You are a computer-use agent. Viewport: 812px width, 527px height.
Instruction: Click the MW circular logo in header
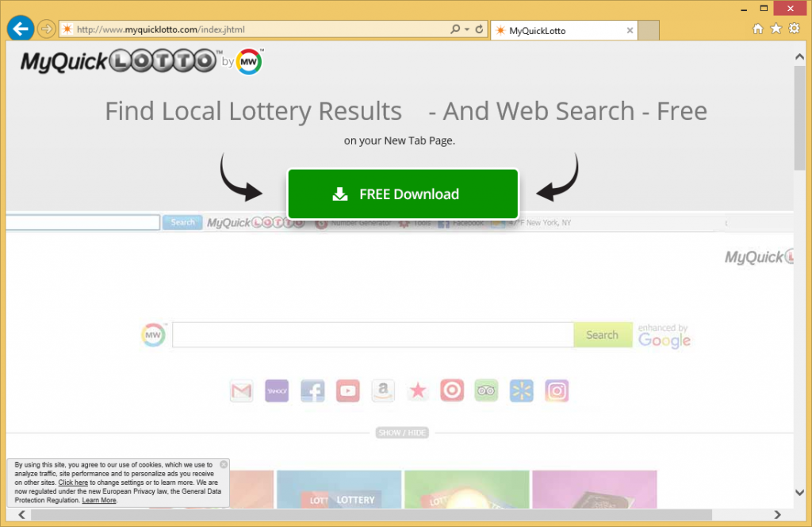point(249,62)
